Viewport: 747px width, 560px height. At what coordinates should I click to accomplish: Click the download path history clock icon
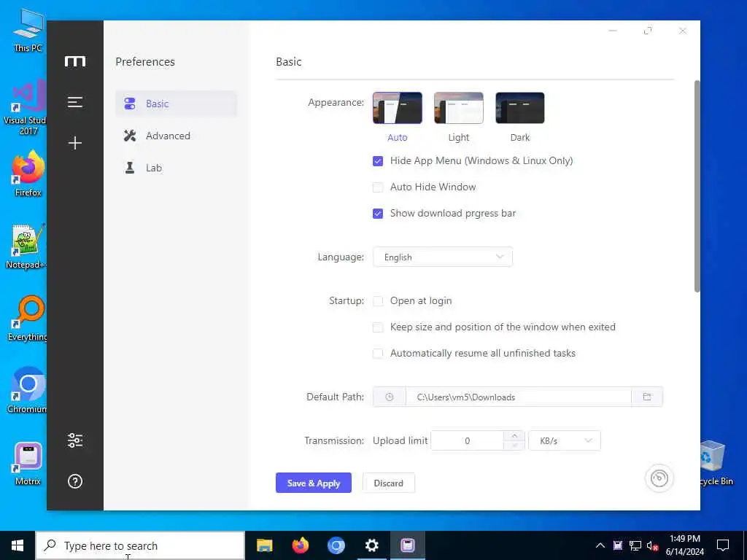[x=390, y=397]
